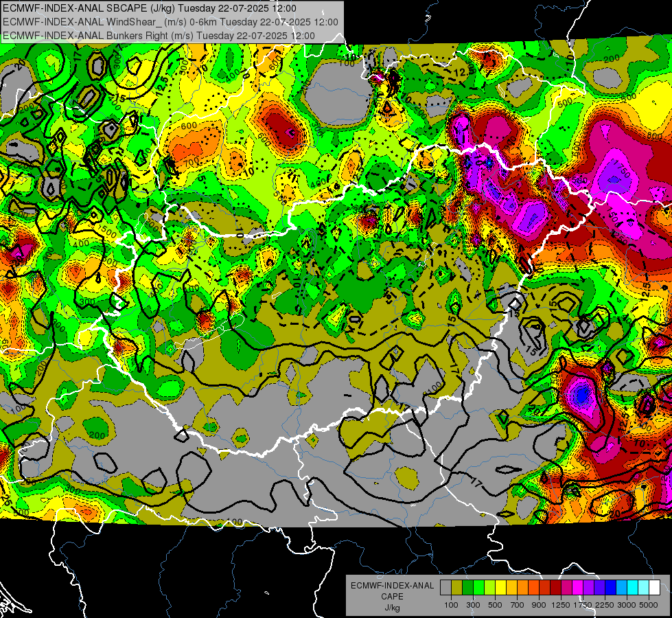Select the pure blue legend swatch
The width and height of the screenshot is (672, 618).
point(610,587)
